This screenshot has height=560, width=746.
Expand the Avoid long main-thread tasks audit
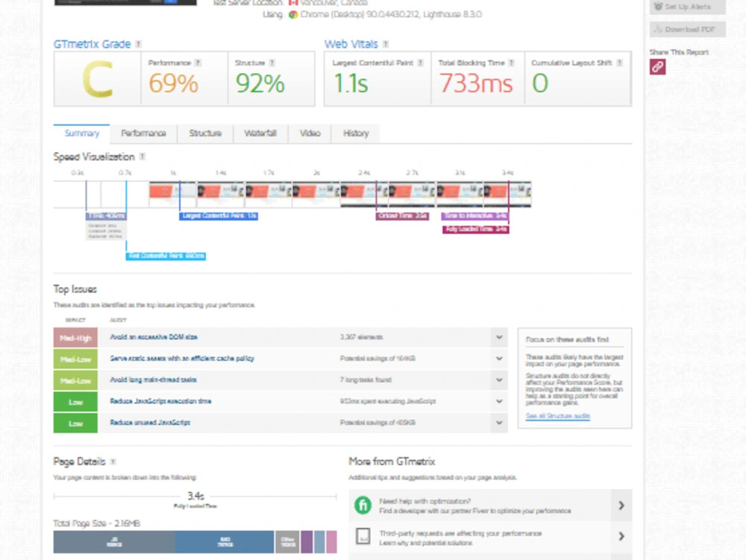pyautogui.click(x=499, y=380)
